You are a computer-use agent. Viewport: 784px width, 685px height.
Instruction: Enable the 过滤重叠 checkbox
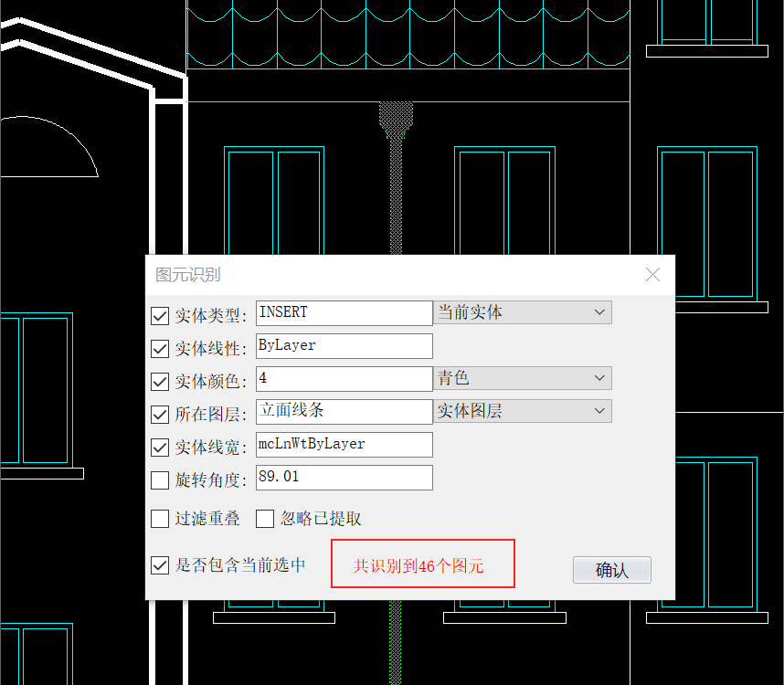[160, 519]
